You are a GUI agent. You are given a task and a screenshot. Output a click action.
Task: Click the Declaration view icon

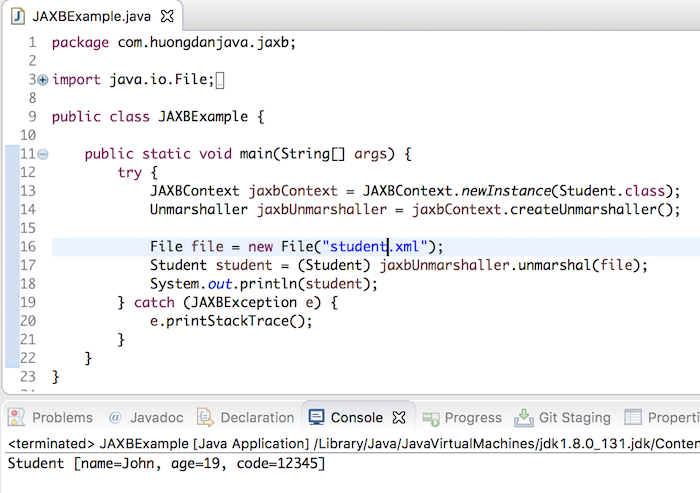pos(205,418)
